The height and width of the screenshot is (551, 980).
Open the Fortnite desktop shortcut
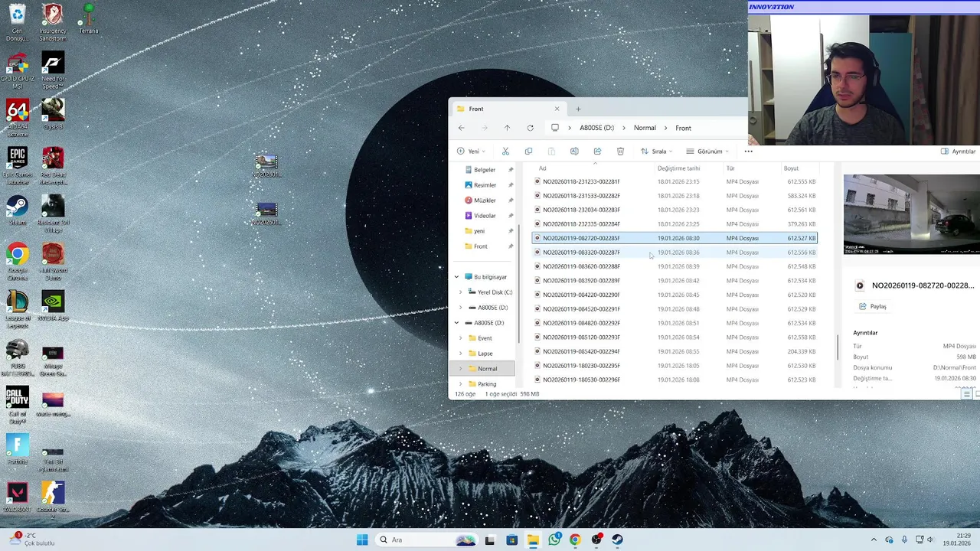tap(17, 450)
